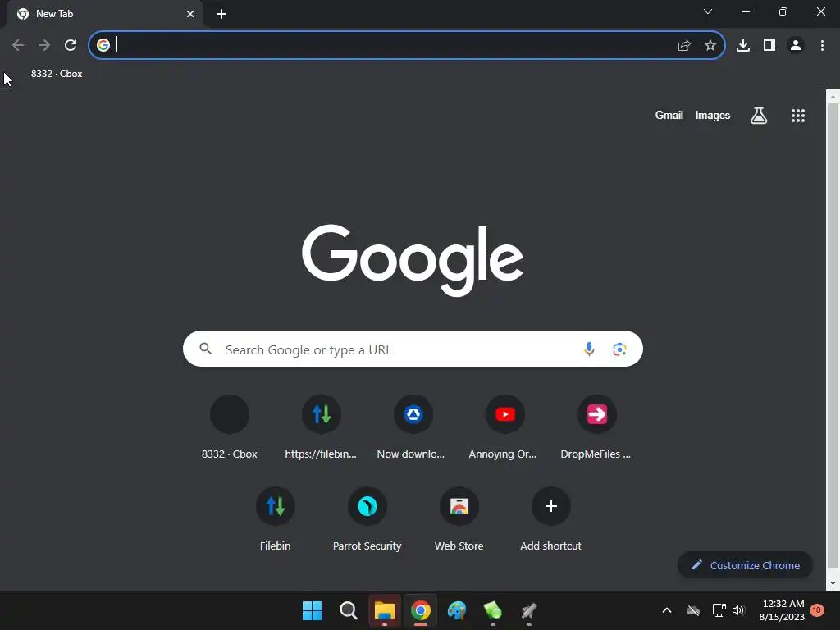Expand the hidden system tray icons
The image size is (840, 630).
tap(667, 610)
